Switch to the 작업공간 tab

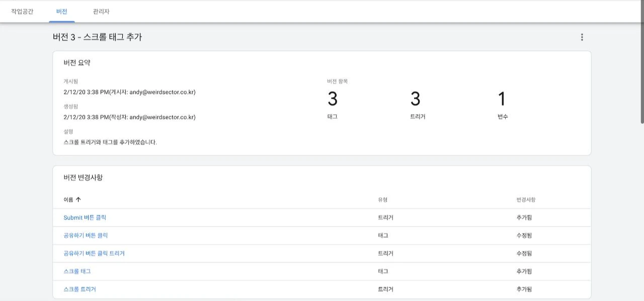22,12
